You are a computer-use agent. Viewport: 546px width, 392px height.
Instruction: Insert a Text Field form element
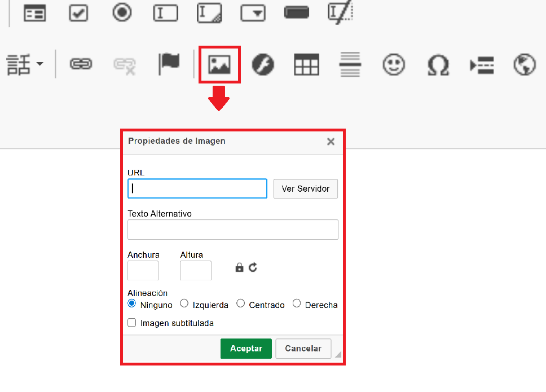166,13
